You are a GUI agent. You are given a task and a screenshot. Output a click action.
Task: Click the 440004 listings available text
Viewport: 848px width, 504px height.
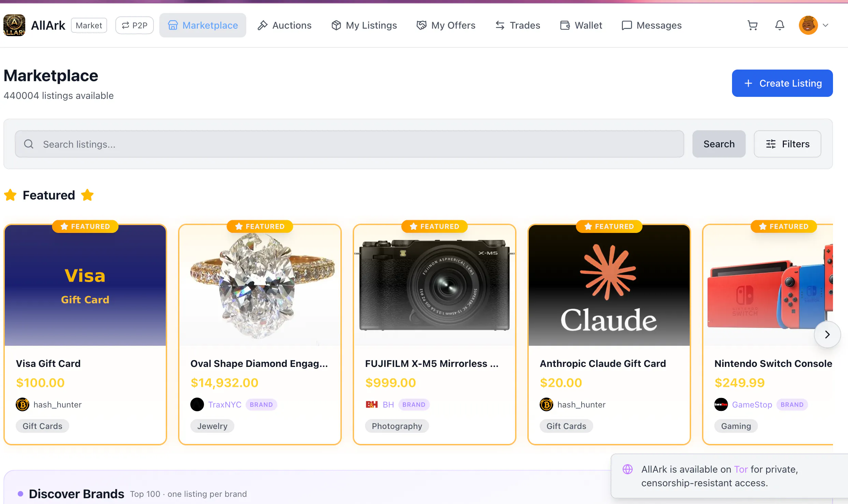58,95
